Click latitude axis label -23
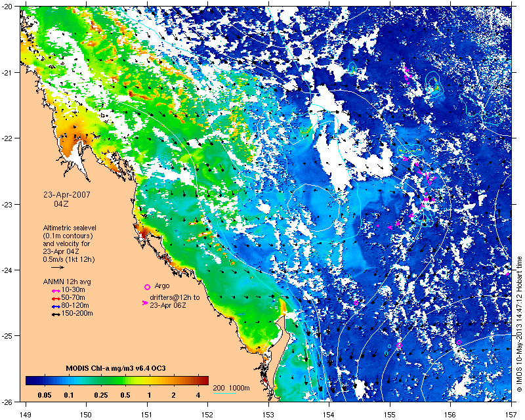The image size is (525, 420). (9, 204)
